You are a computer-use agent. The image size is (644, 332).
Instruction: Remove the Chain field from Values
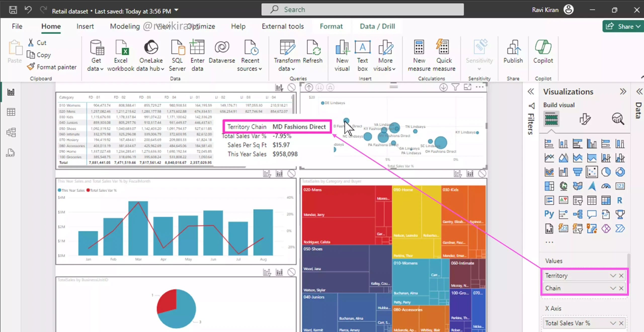coord(621,288)
